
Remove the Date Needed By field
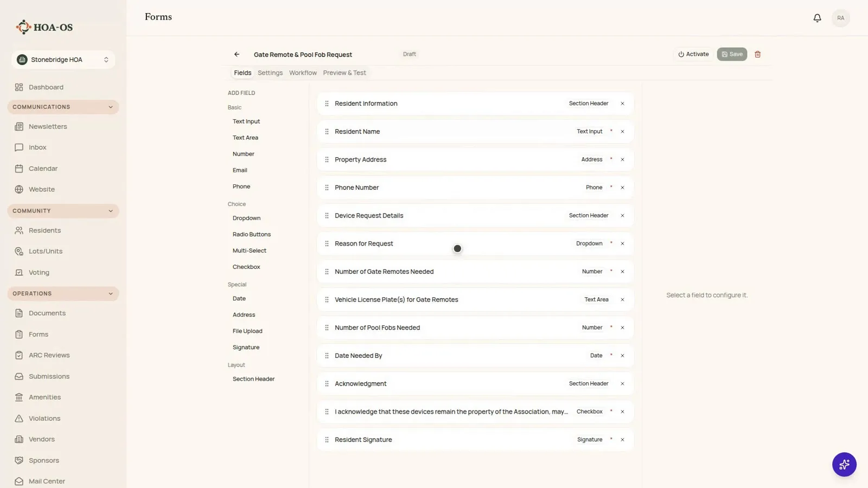pyautogui.click(x=622, y=356)
